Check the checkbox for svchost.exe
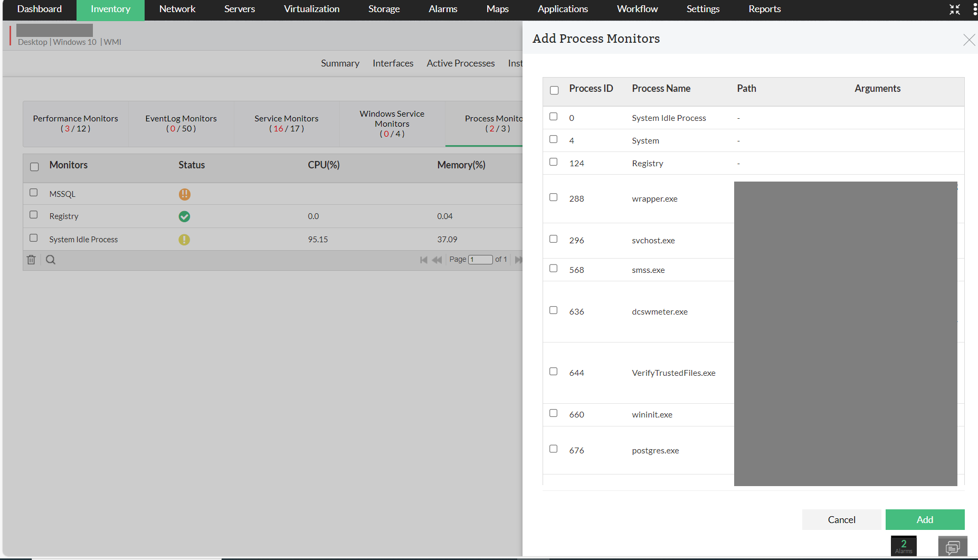 [x=553, y=239]
